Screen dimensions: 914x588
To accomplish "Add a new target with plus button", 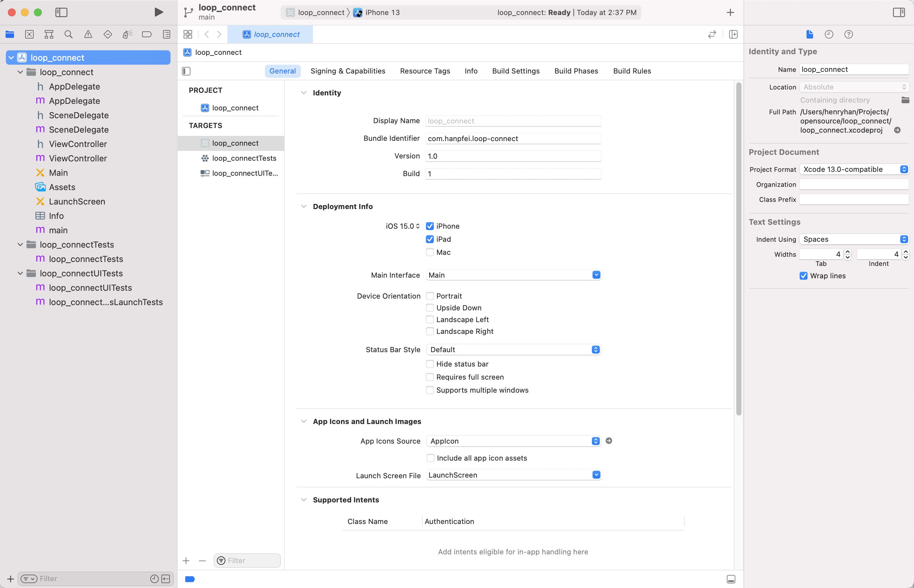I will 186,561.
